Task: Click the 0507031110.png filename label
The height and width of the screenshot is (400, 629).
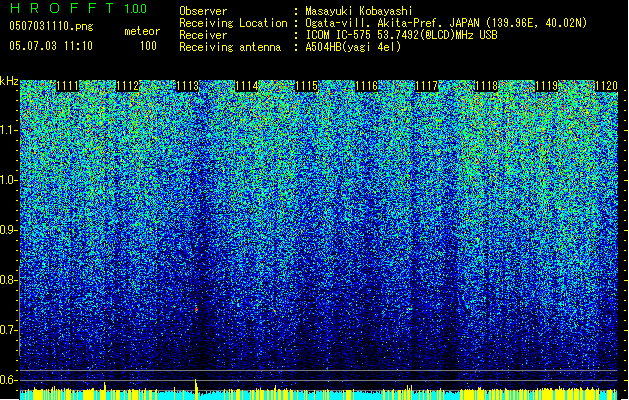Action: click(51, 26)
